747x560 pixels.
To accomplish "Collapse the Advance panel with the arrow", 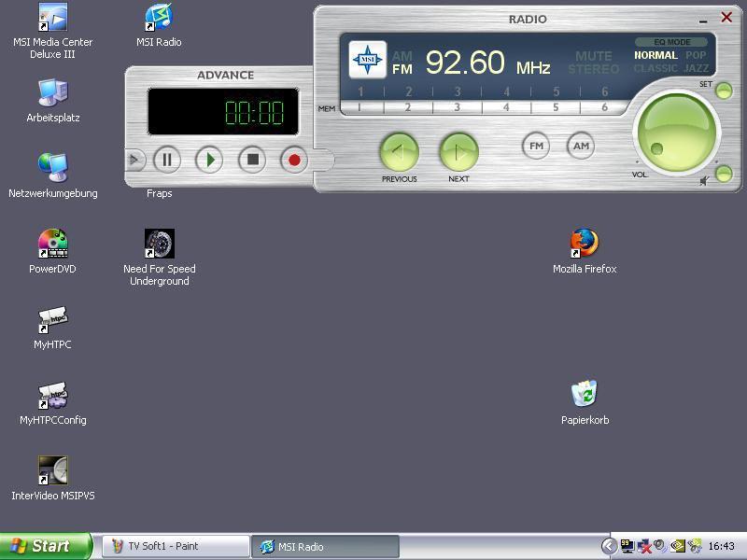I will [x=134, y=160].
